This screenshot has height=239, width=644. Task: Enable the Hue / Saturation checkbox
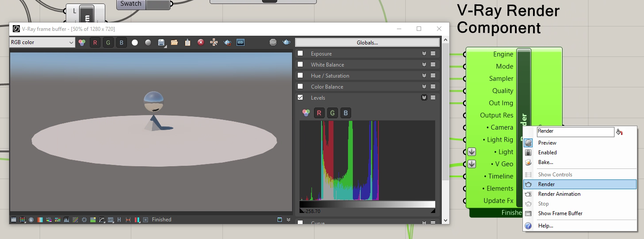tap(300, 75)
